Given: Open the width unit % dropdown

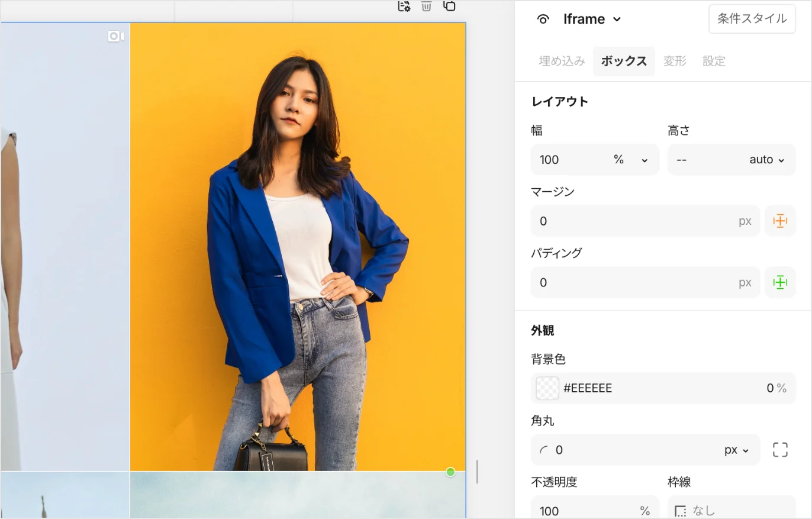Looking at the screenshot, I should point(631,159).
